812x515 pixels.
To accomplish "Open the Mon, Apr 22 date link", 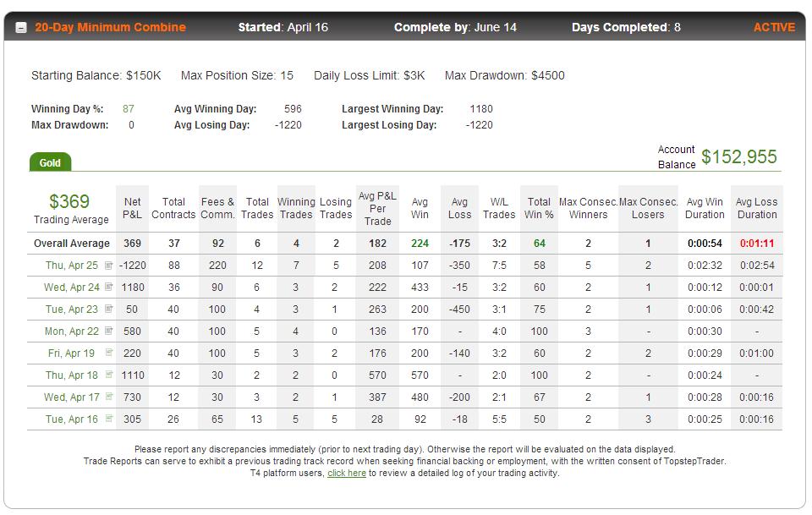I will click(x=71, y=331).
